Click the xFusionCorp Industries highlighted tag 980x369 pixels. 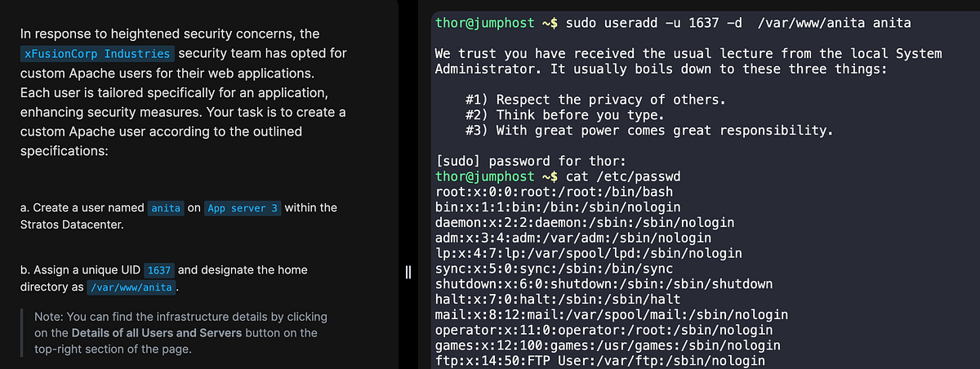tap(97, 54)
